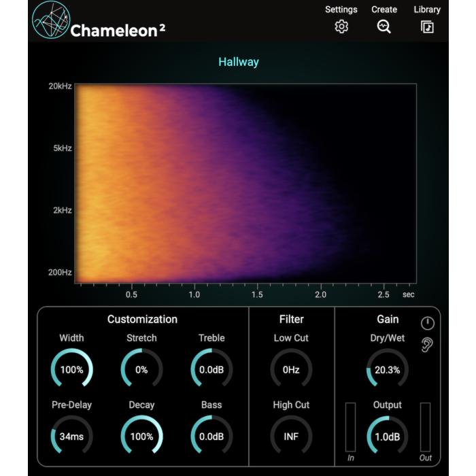
Task: Click the Low Cut knob at 0Hz
Action: click(291, 369)
